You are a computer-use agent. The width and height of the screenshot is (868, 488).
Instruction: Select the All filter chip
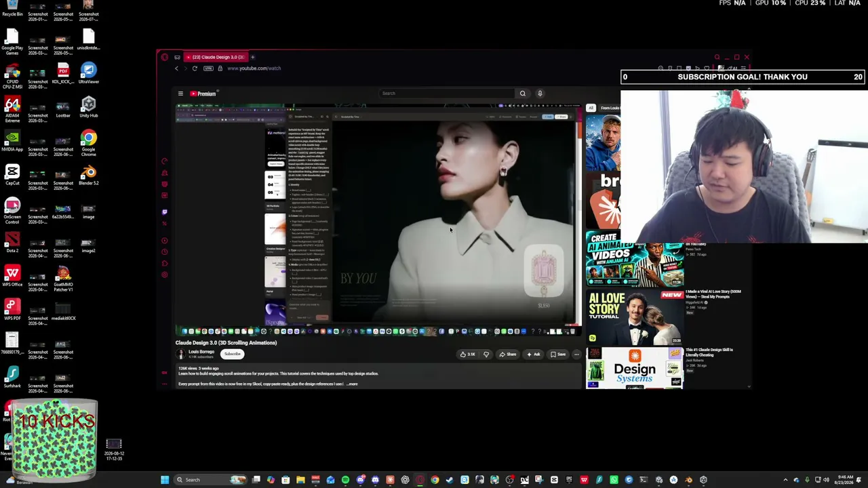[x=591, y=108]
